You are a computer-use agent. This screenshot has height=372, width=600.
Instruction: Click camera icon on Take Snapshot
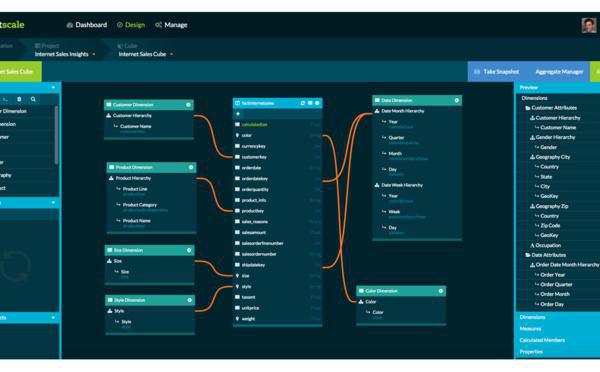[477, 72]
